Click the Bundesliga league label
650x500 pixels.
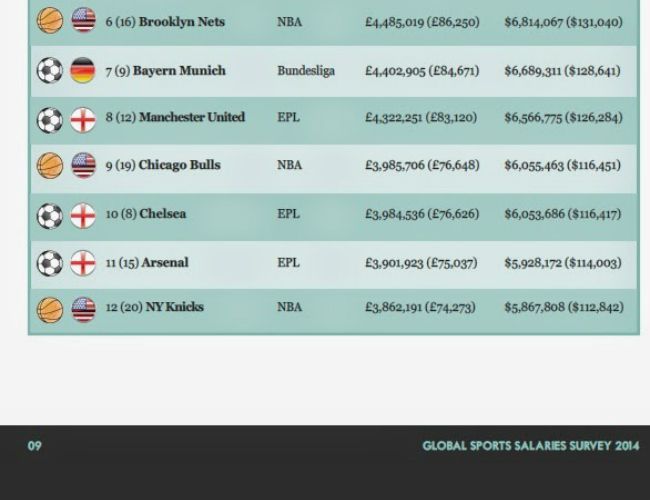[x=305, y=71]
